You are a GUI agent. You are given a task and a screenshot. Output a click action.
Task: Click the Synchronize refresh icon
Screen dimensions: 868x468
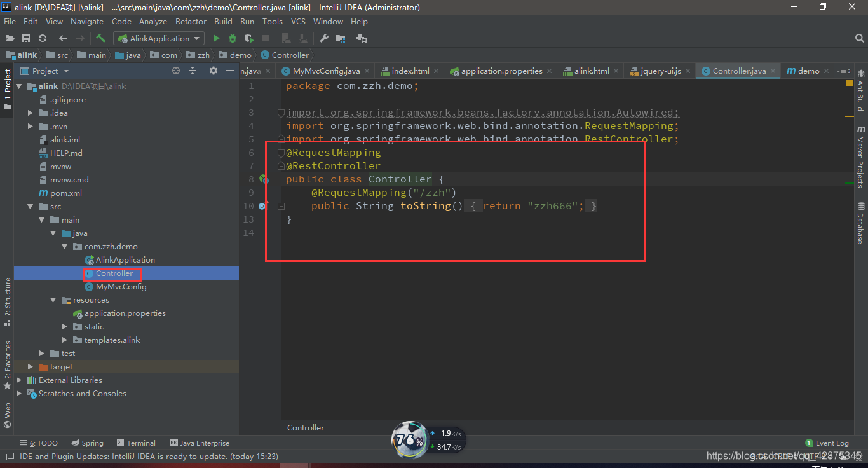tap(43, 38)
